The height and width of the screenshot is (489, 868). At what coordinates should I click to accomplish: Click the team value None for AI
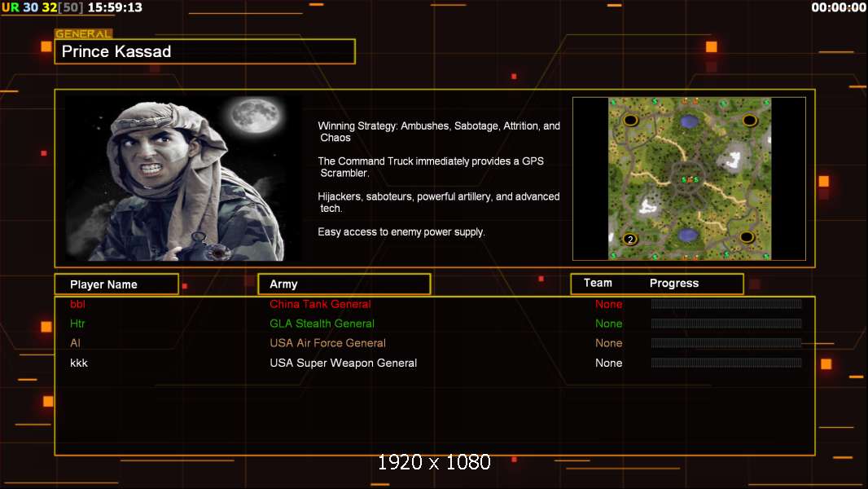(x=608, y=343)
